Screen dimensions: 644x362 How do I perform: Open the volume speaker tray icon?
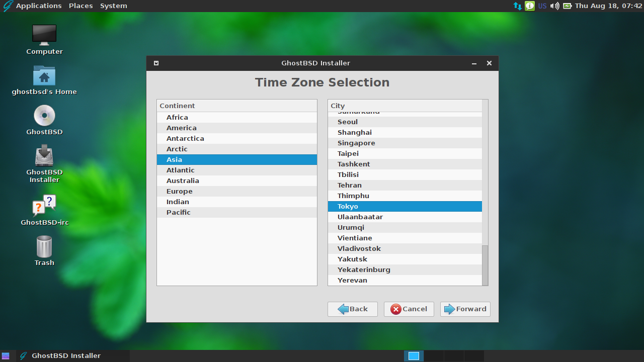[x=555, y=6]
